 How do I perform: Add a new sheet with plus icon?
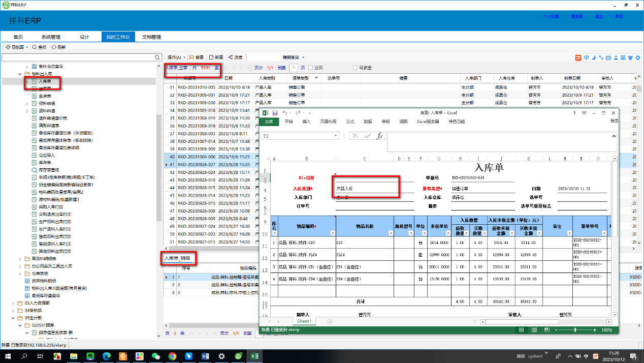pyautogui.click(x=330, y=321)
